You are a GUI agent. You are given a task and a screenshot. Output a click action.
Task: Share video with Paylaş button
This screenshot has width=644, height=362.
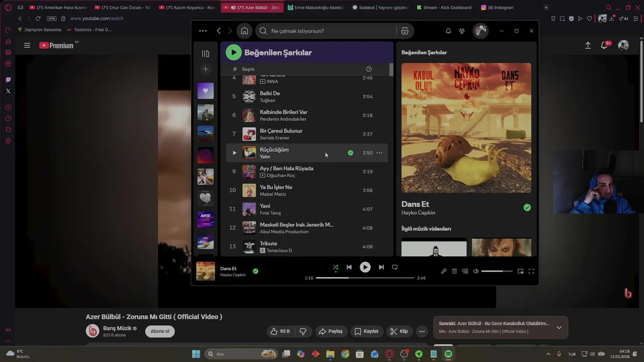click(331, 331)
